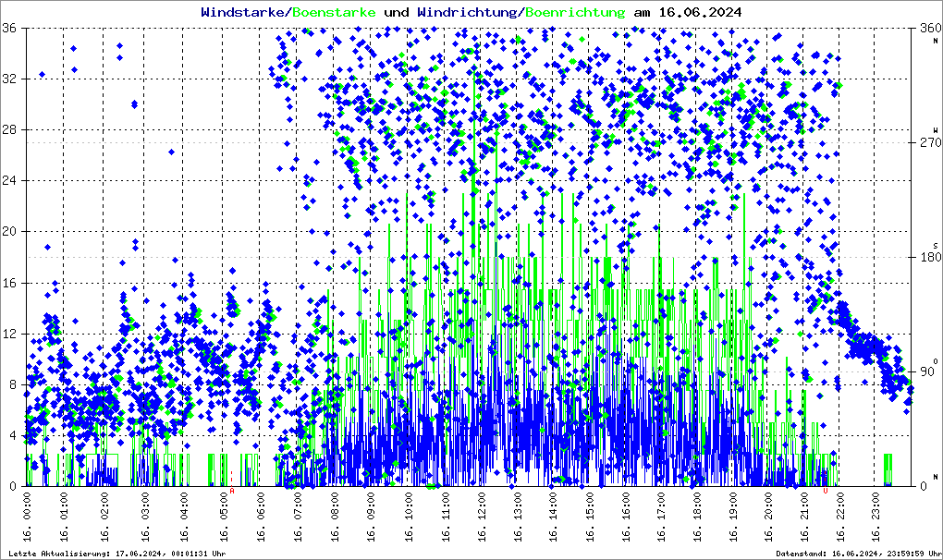943x560 pixels.
Task: Click the green 'Boenstarke' title label
Action: click(334, 12)
